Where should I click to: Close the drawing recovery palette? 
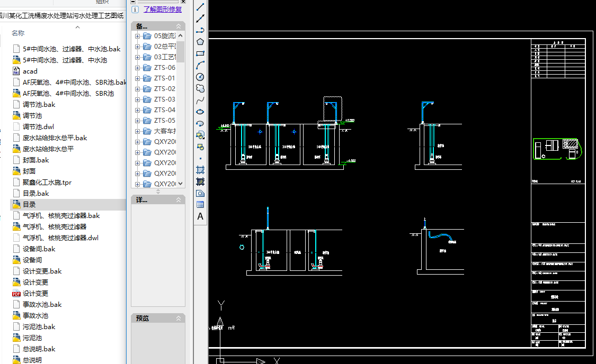[183, 2]
